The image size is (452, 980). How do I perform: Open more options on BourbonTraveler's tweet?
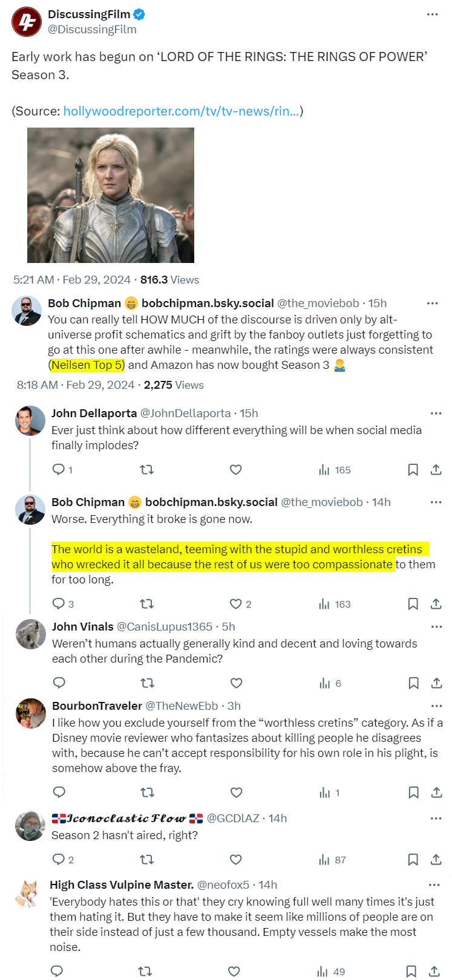(x=436, y=706)
